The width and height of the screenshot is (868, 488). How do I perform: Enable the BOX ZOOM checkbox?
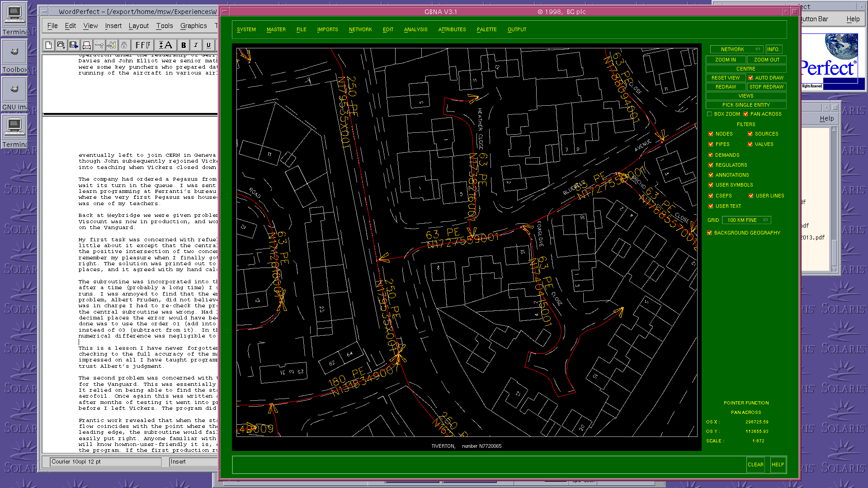[x=709, y=114]
